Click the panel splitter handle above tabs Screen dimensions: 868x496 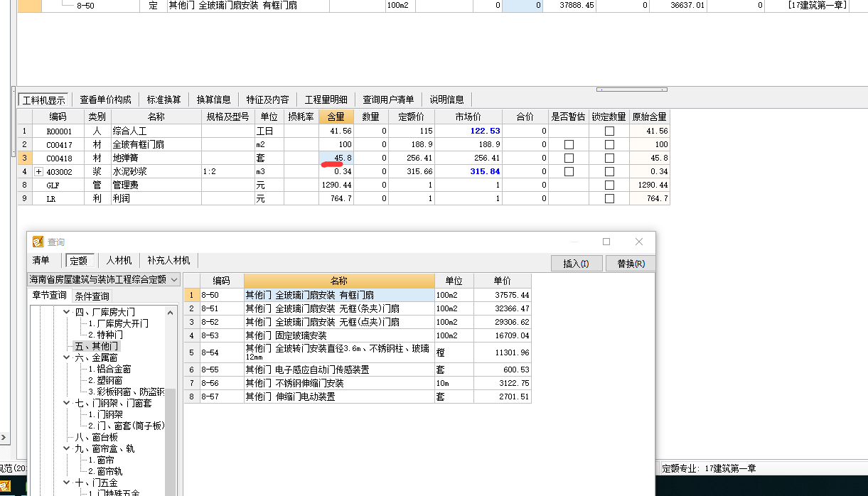click(631, 90)
